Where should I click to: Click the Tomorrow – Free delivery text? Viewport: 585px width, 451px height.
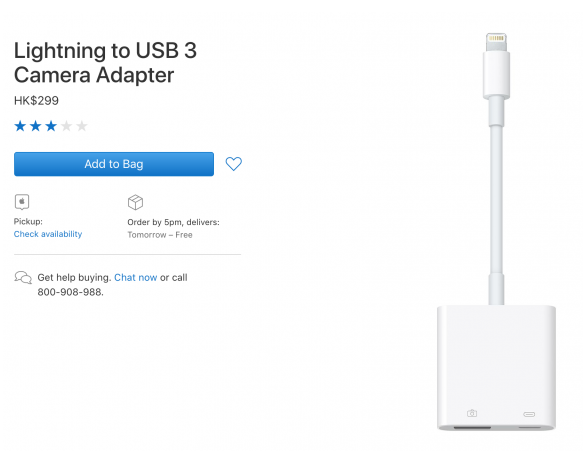click(160, 235)
